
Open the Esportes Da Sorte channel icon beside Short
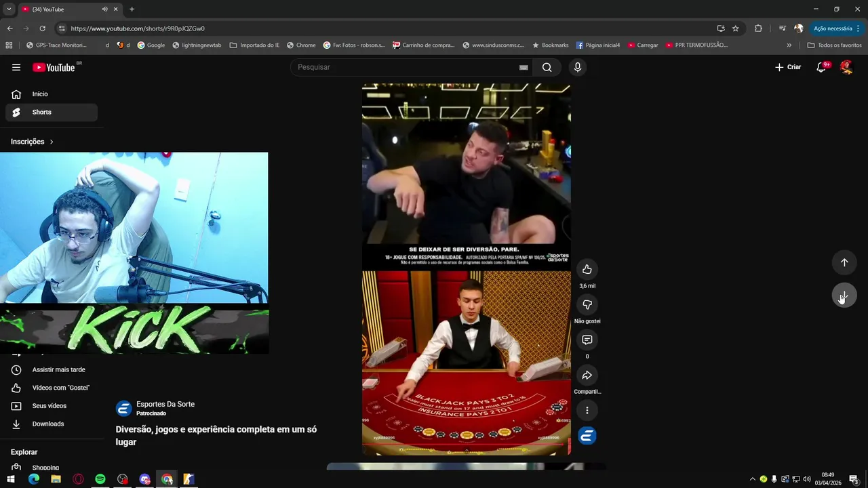pyautogui.click(x=587, y=436)
